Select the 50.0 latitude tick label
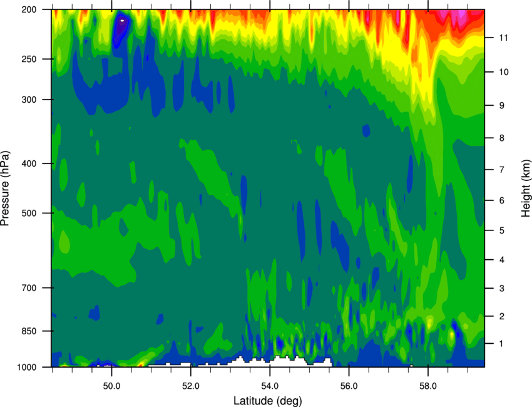This screenshot has height=407, width=532. tap(111, 386)
